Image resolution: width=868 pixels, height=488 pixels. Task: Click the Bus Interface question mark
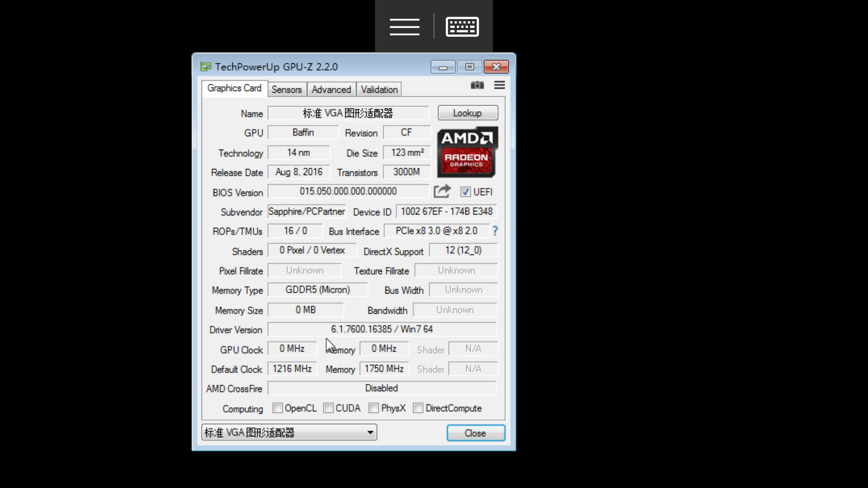[x=495, y=231]
